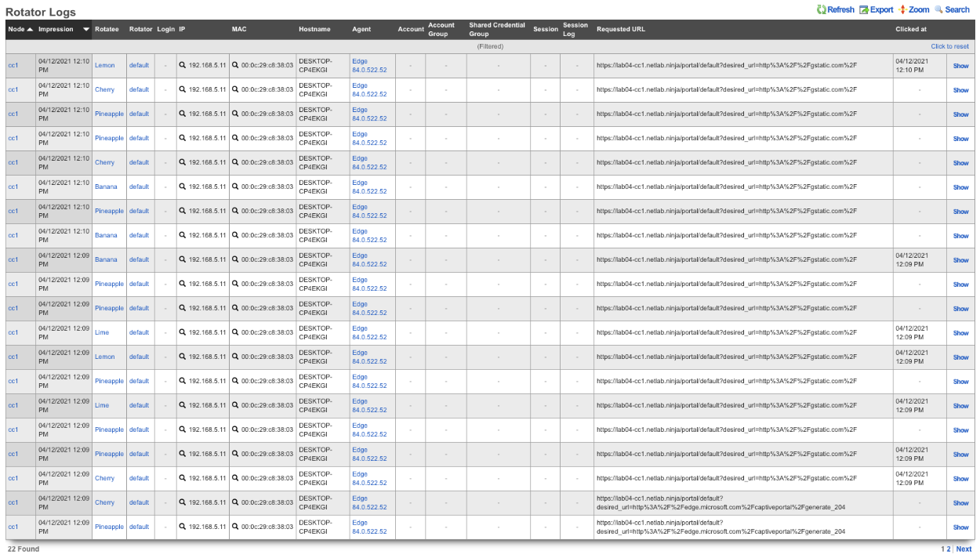
Task: Click the descending sort arrow beside Impression
Action: 86,30
